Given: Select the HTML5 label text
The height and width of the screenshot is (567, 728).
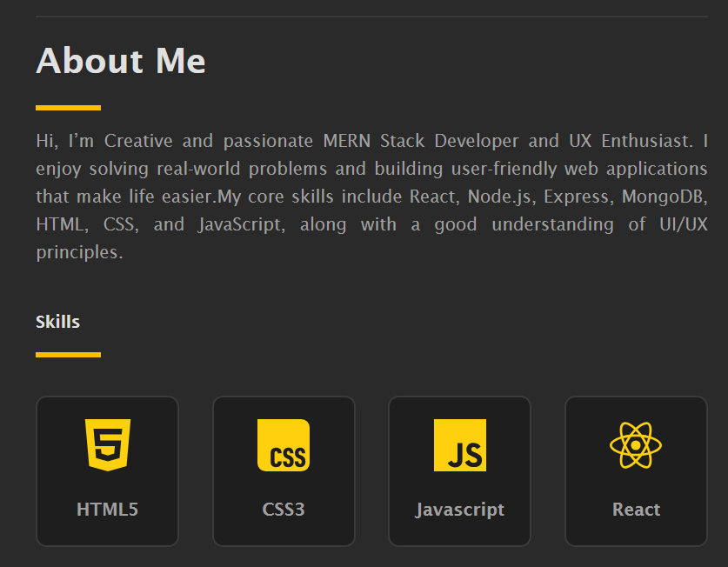Looking at the screenshot, I should click(x=107, y=510).
